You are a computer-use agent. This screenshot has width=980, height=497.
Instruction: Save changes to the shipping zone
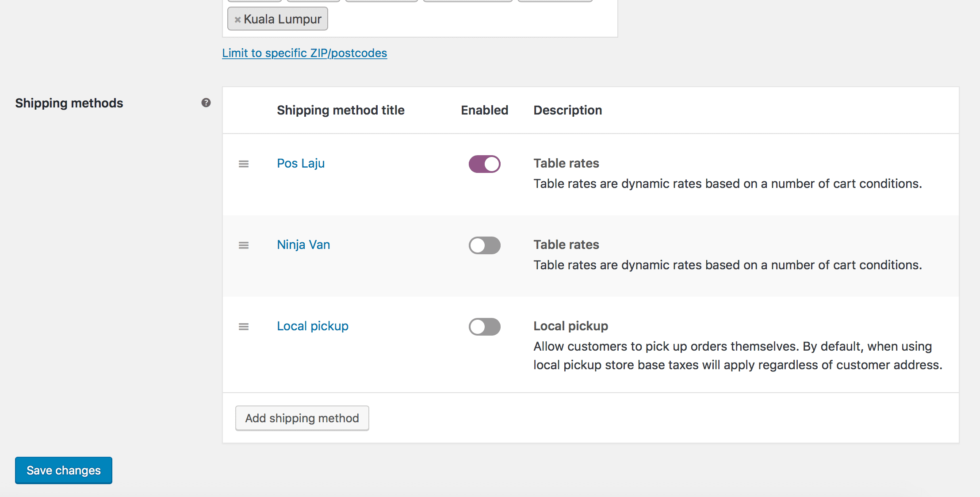(x=64, y=470)
